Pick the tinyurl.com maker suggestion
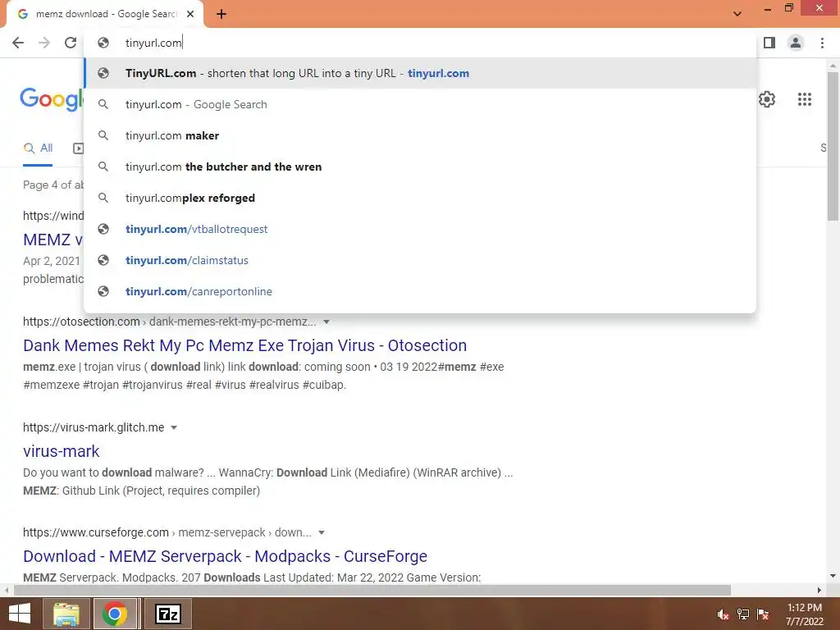The width and height of the screenshot is (840, 630). pyautogui.click(x=420, y=135)
